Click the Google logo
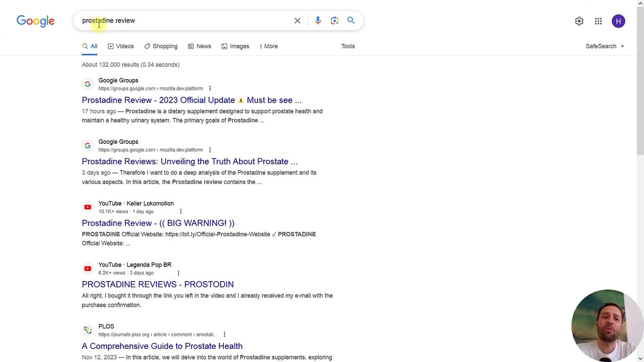The width and height of the screenshot is (644, 362). click(x=35, y=21)
